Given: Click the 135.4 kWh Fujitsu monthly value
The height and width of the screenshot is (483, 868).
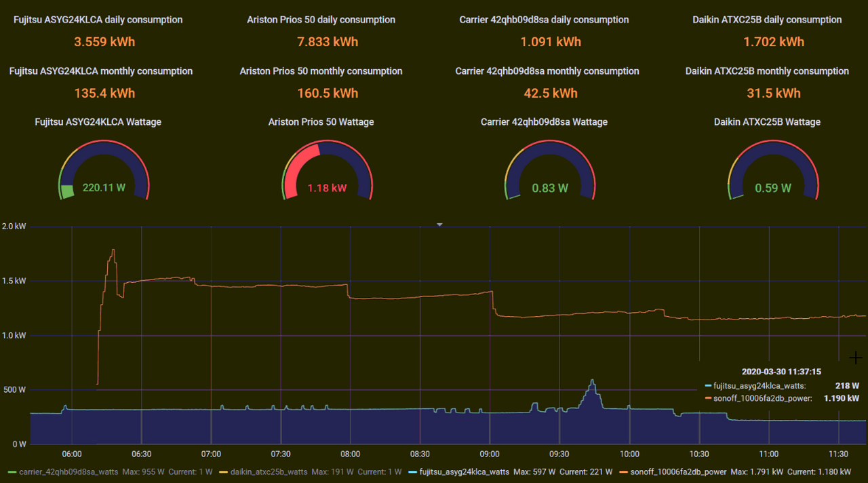Looking at the screenshot, I should [104, 94].
